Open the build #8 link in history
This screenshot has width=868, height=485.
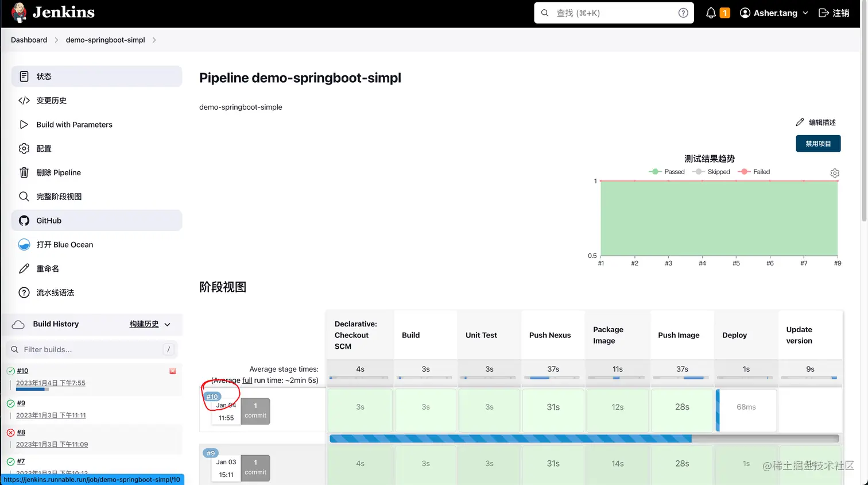[x=21, y=432]
